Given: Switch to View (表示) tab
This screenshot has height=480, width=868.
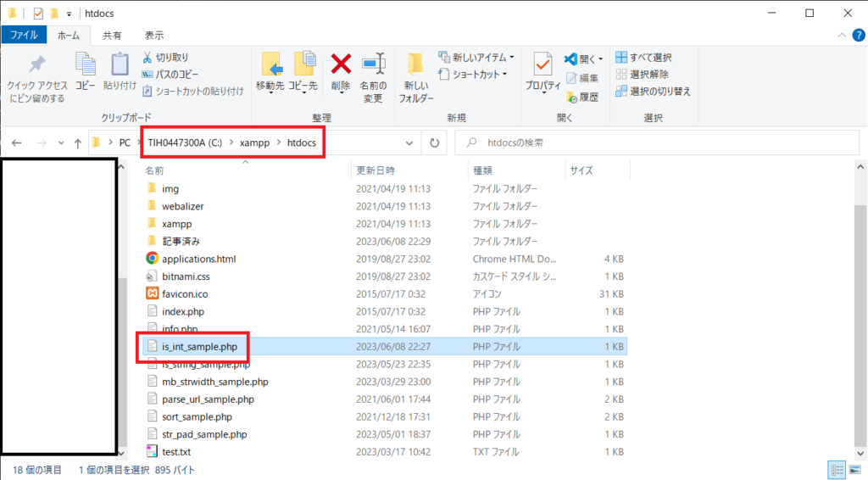Looking at the screenshot, I should point(154,35).
